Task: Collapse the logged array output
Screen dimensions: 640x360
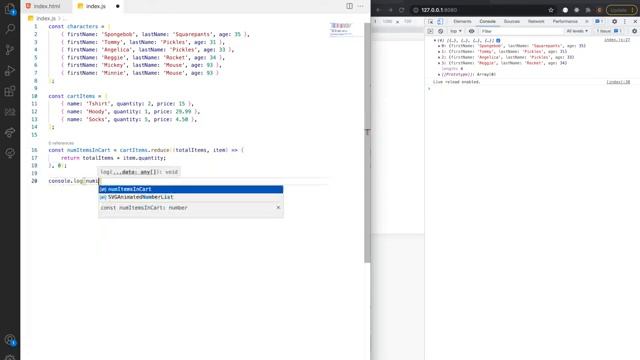Action: (x=435, y=40)
